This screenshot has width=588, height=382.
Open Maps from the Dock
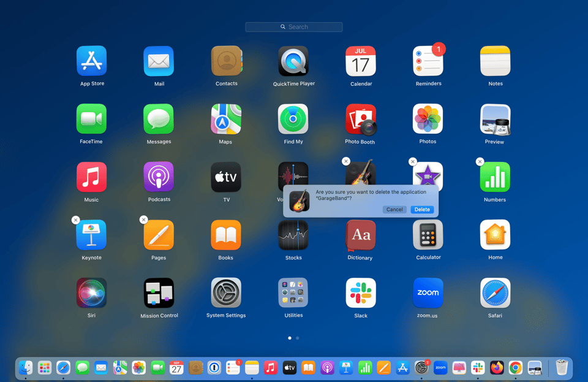click(120, 368)
